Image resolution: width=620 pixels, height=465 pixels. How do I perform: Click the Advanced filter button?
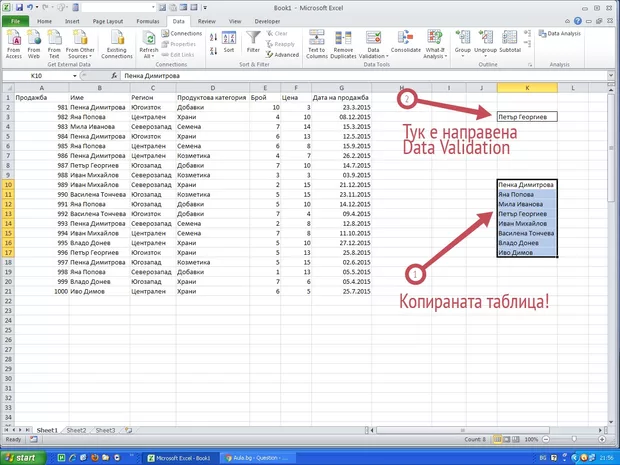coord(284,55)
